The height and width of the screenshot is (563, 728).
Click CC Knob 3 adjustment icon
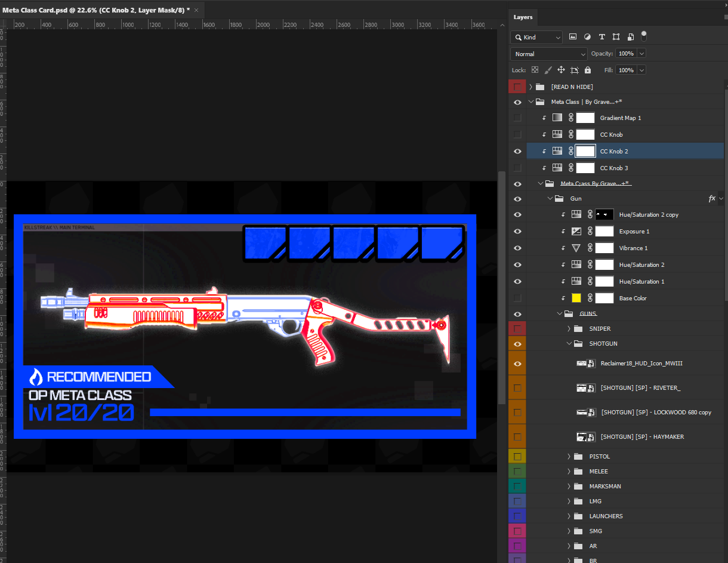click(557, 168)
